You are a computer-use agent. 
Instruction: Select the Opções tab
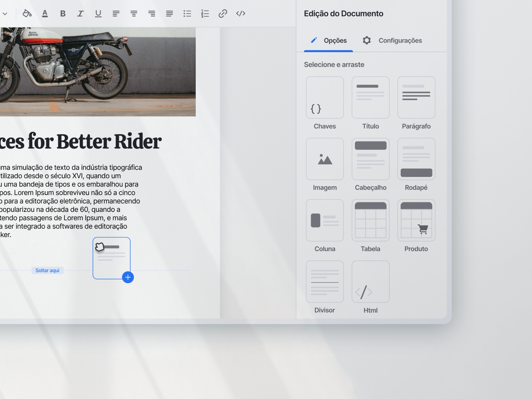click(x=335, y=40)
